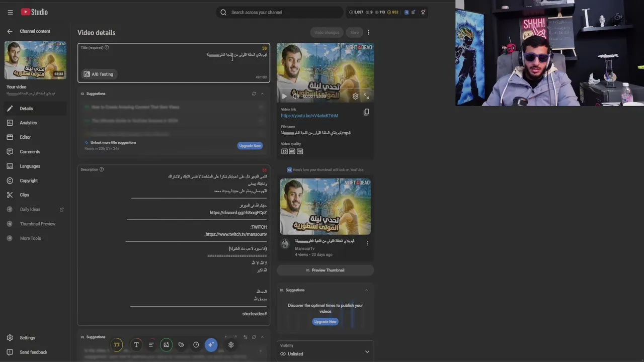Select the tags tool in floating toolbar
Screen dimensions: 644x362
click(181, 345)
